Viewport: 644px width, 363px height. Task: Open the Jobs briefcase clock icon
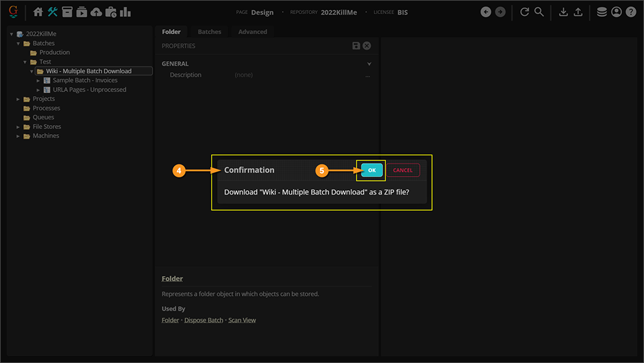pos(111,12)
